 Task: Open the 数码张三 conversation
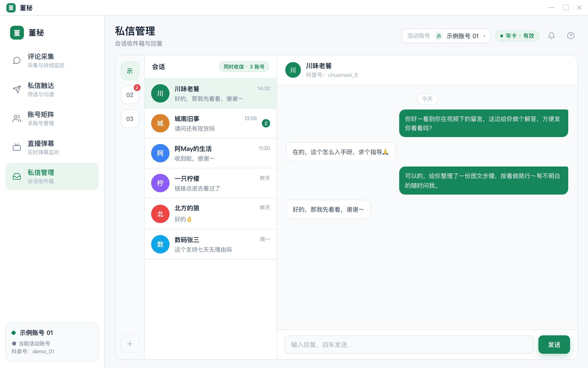pos(210,244)
